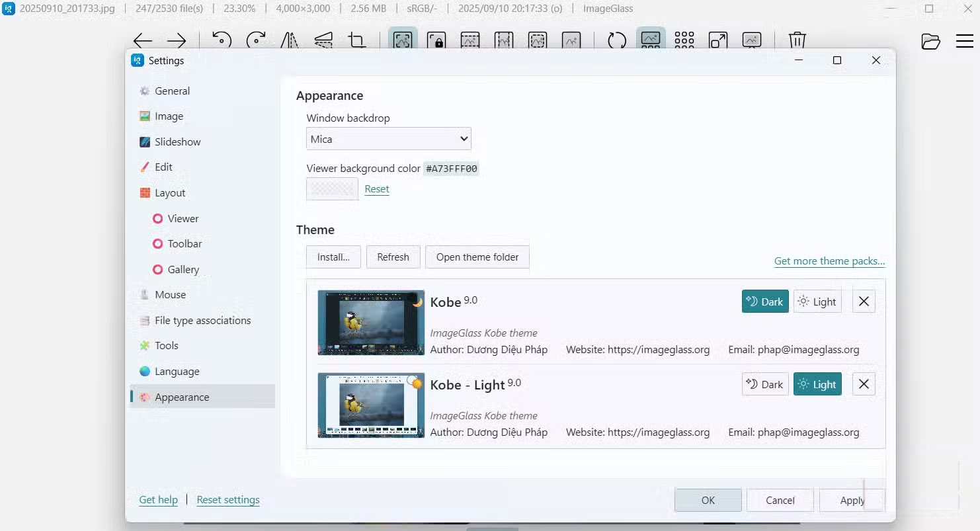
Task: Click the Lock zoom ratio icon
Action: (x=436, y=40)
